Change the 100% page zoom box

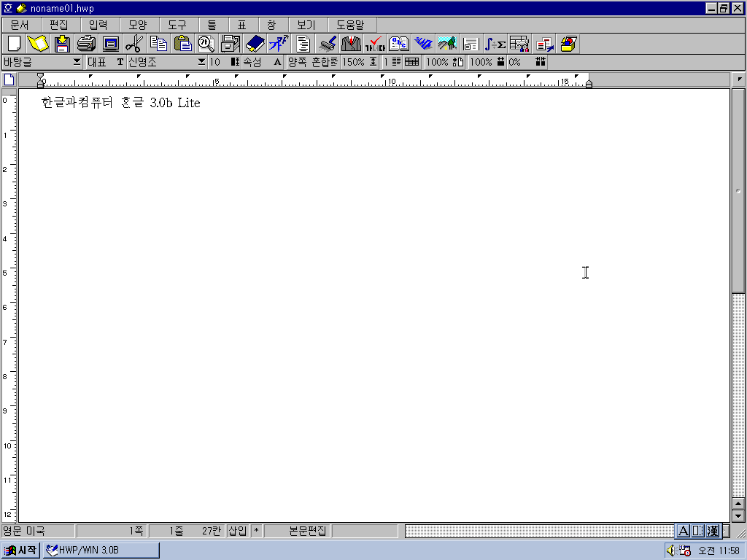(444, 62)
